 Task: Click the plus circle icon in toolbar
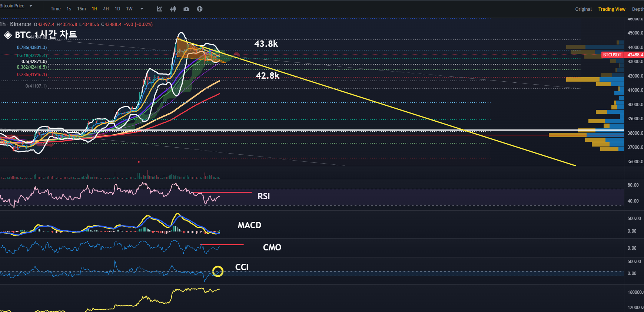(x=200, y=9)
